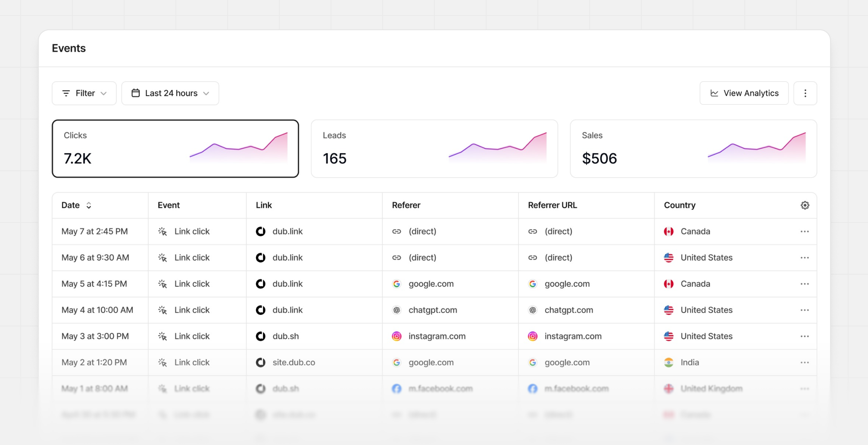This screenshot has width=868, height=445.
Task: Click the funnel icon in the Filter button
Action: (66, 93)
